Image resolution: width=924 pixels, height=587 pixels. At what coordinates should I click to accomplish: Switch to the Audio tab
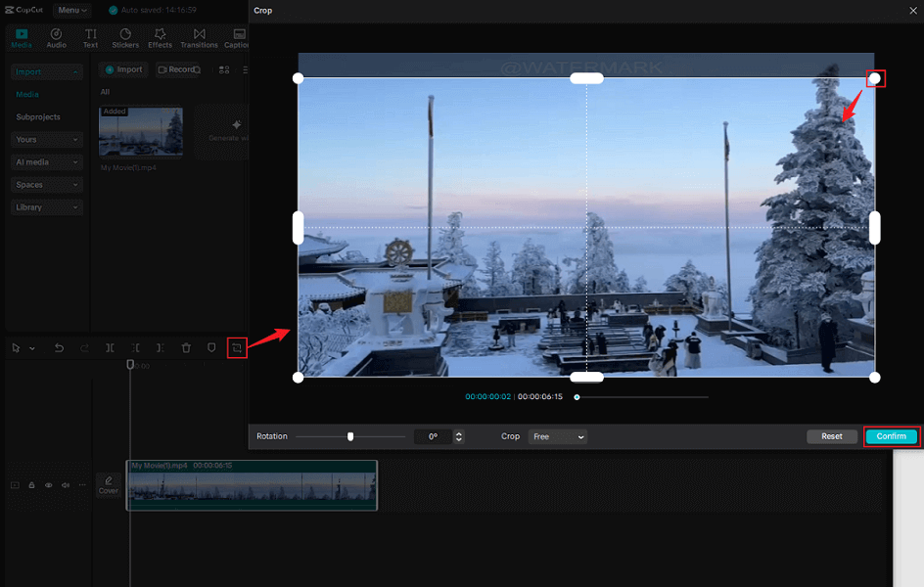click(56, 38)
